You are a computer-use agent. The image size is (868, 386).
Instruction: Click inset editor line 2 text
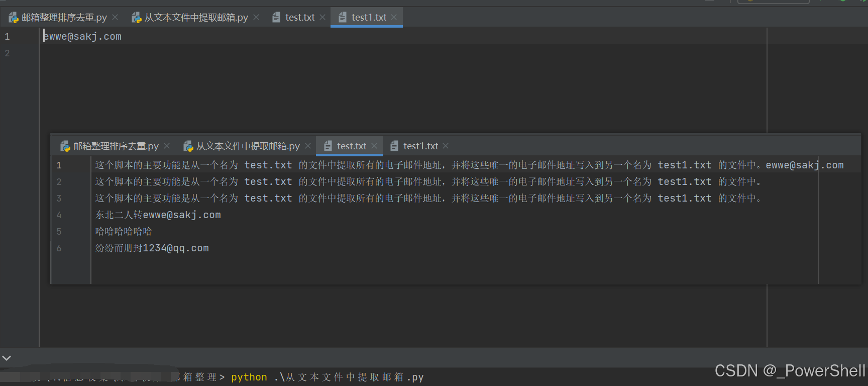click(x=428, y=182)
